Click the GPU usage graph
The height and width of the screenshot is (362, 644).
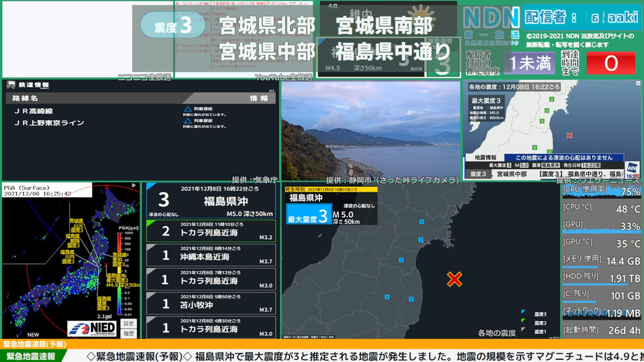[x=601, y=226]
